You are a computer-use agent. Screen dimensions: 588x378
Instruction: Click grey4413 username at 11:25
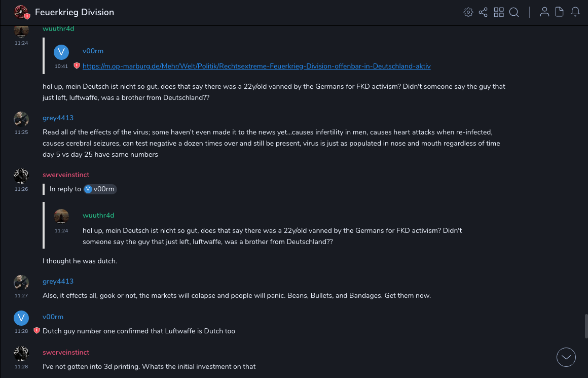click(x=58, y=118)
